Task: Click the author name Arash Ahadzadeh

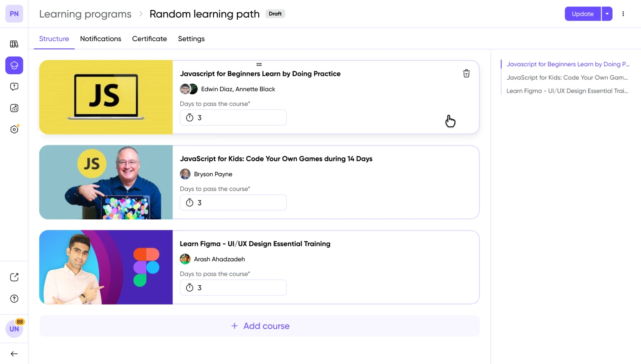Action: point(219,259)
